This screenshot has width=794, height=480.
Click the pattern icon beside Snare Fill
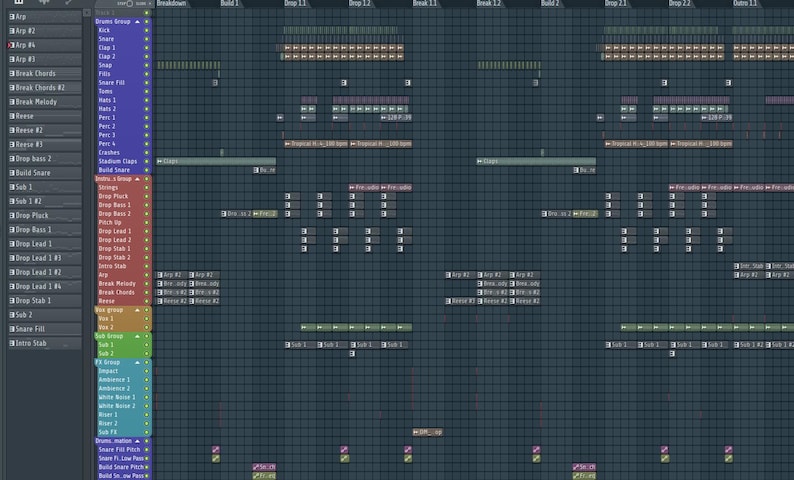[x=12, y=329]
